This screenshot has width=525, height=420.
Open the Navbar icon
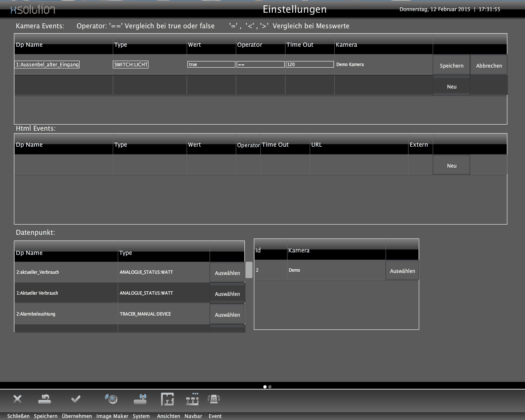tap(192, 399)
